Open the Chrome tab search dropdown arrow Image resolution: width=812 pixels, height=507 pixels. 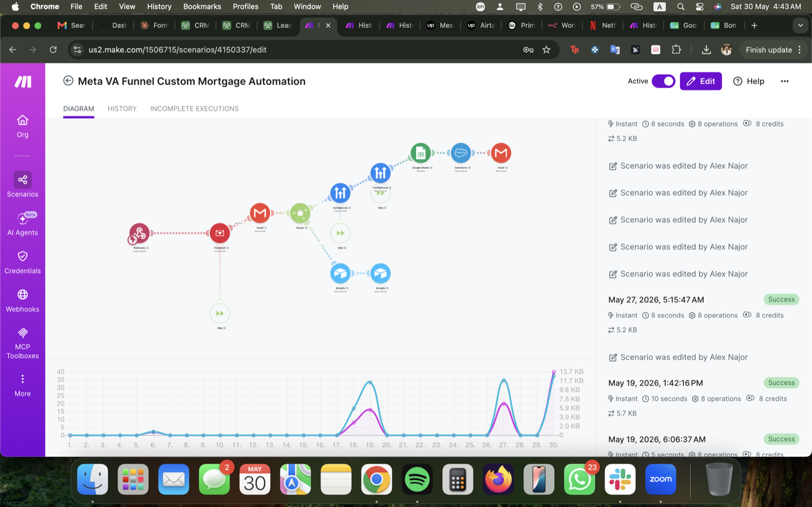click(x=800, y=25)
